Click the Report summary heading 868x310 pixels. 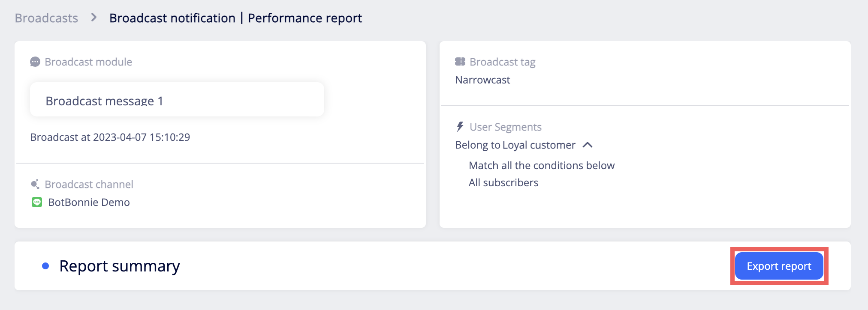pos(120,266)
